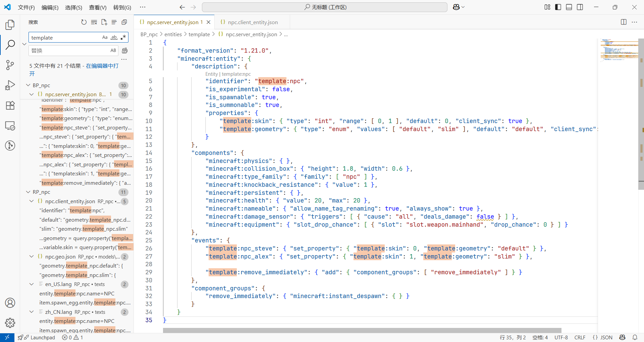
Task: Open the Run and Debug view
Action: point(10,85)
